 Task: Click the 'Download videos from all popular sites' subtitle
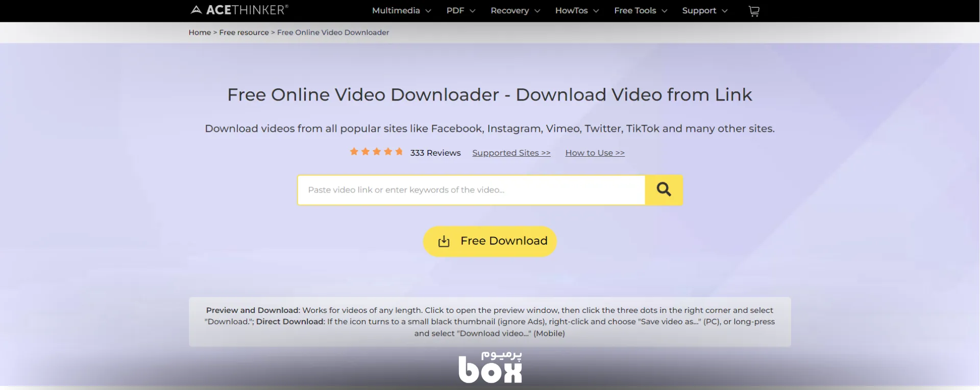pyautogui.click(x=489, y=129)
